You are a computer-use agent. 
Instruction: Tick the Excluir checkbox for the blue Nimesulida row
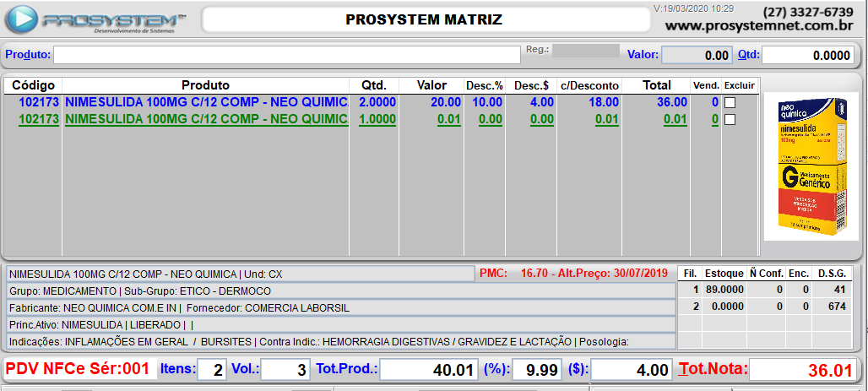(730, 102)
